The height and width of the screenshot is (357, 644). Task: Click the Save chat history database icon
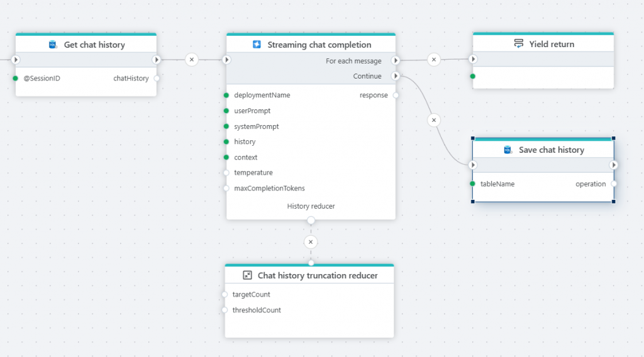coord(508,150)
